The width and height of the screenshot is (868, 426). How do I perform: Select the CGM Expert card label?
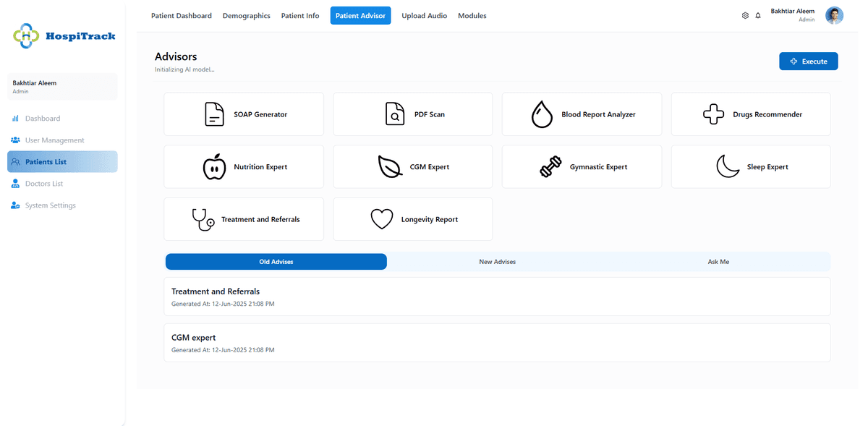(430, 167)
